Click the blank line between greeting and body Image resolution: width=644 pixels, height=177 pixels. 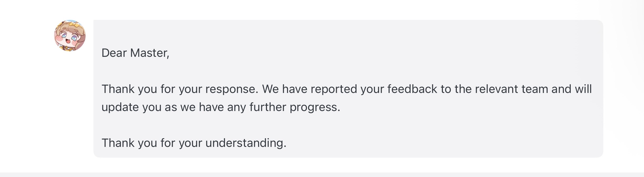[x=341, y=71]
